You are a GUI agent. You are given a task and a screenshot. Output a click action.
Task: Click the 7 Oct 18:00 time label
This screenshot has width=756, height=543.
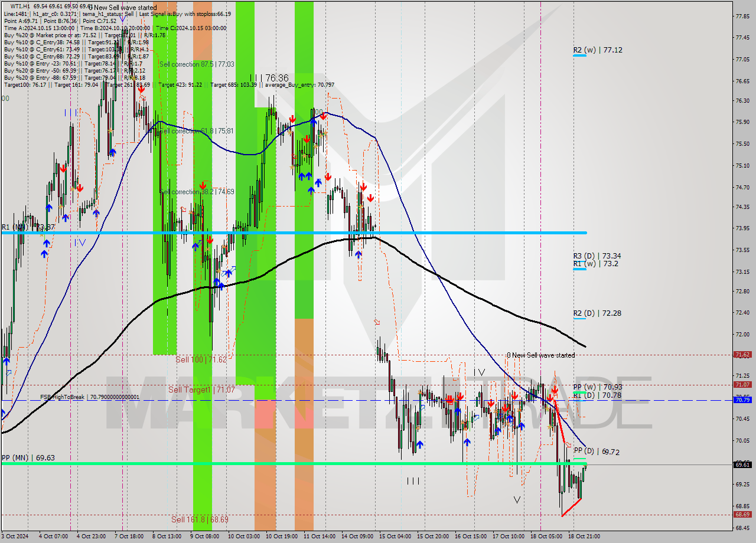129,537
